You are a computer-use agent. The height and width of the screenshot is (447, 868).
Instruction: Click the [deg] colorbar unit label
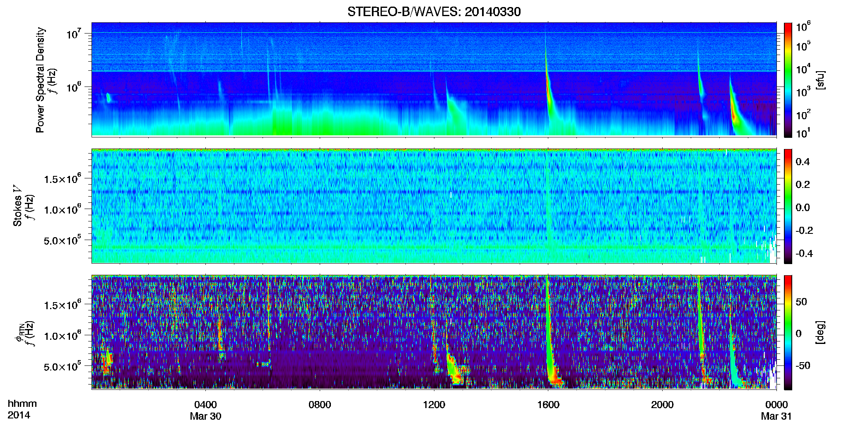coord(820,332)
